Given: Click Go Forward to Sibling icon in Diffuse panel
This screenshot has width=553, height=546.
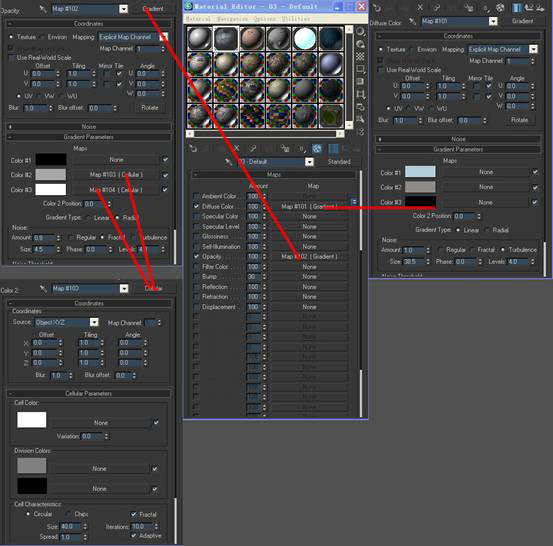Looking at the screenshot, I should coord(540,8).
